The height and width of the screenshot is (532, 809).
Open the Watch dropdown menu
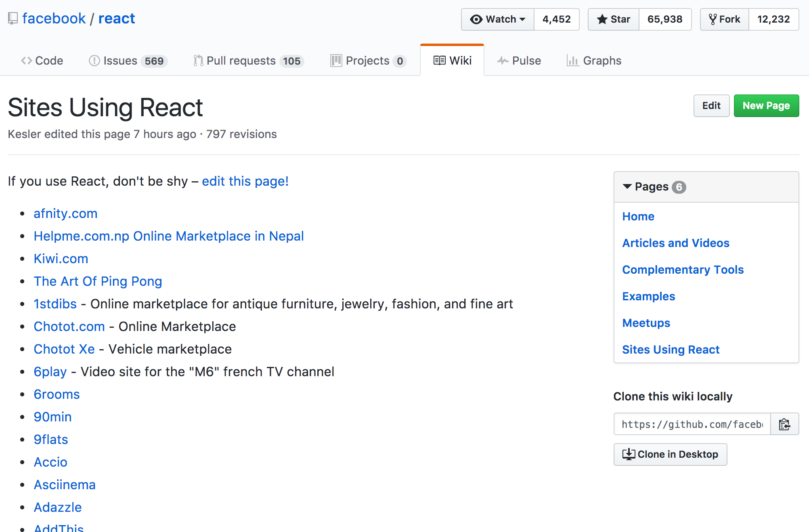498,19
